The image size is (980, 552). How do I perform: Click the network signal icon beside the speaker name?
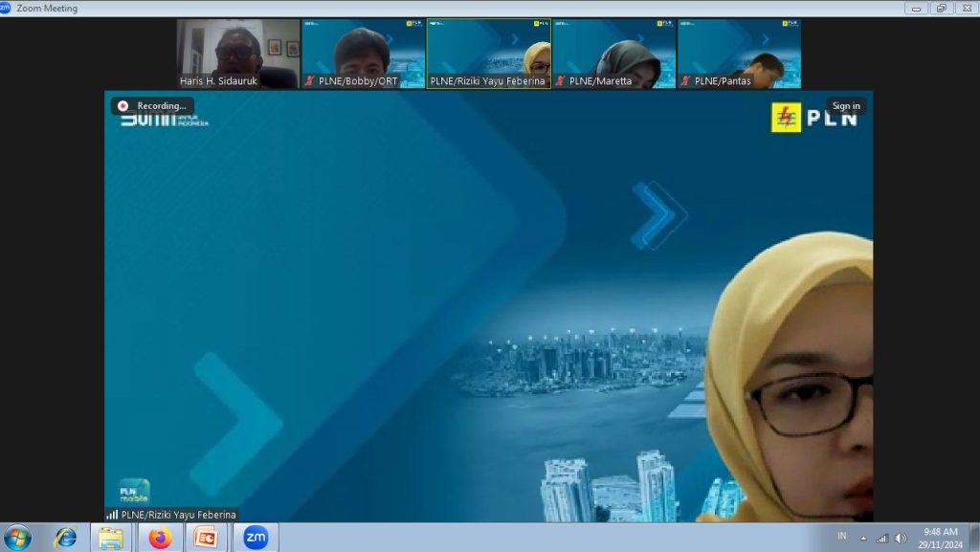[113, 515]
